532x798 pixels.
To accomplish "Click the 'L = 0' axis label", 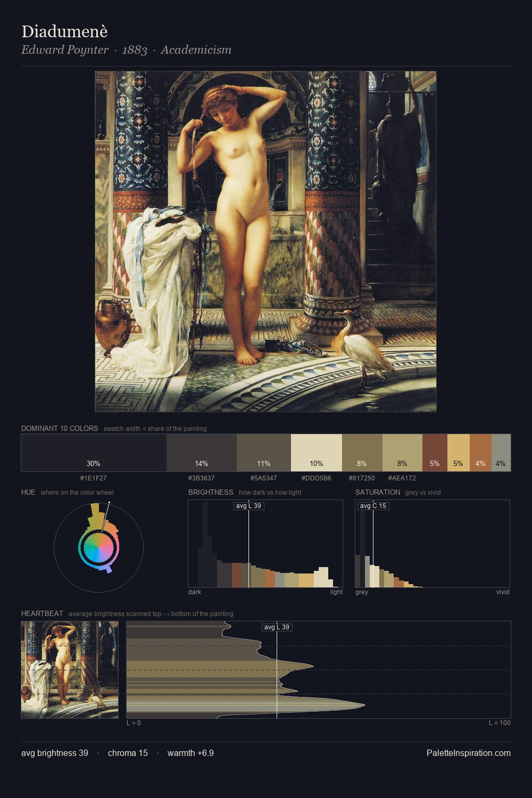I will 134,723.
